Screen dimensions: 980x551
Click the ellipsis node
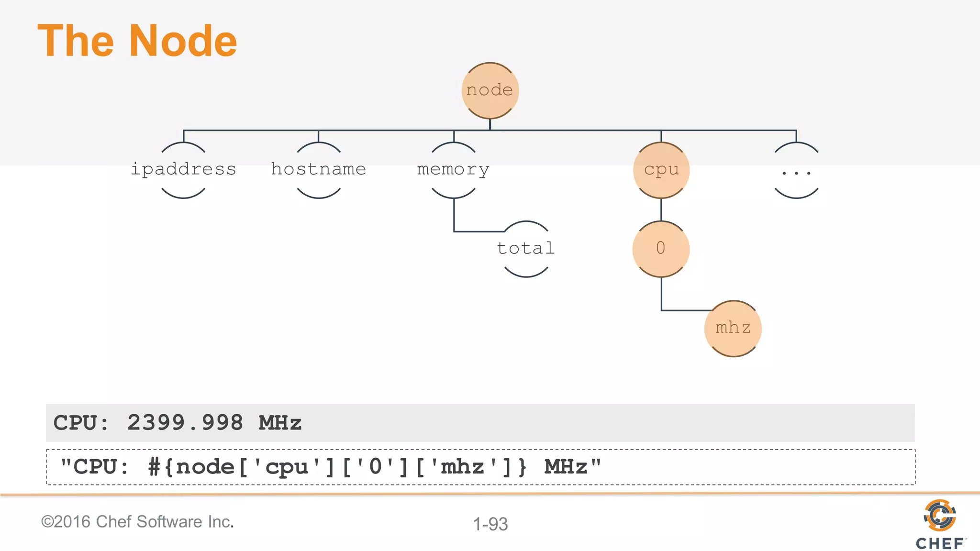pyautogui.click(x=796, y=171)
